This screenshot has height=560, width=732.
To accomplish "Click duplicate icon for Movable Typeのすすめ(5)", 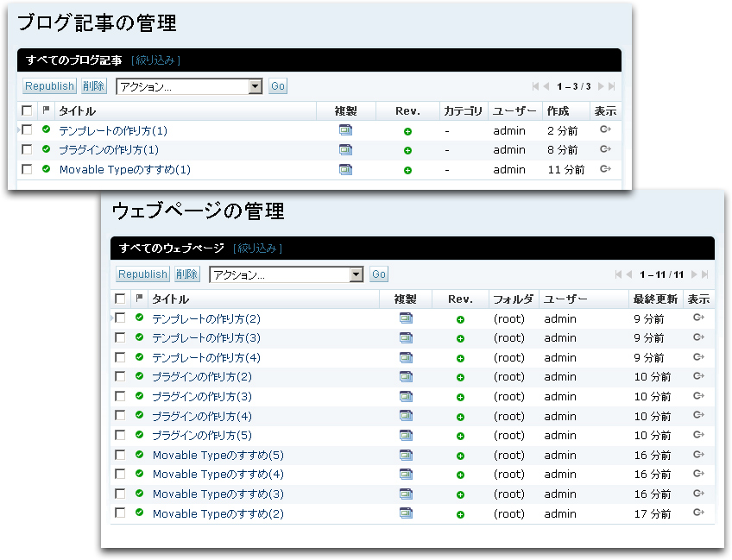I will coord(407,455).
